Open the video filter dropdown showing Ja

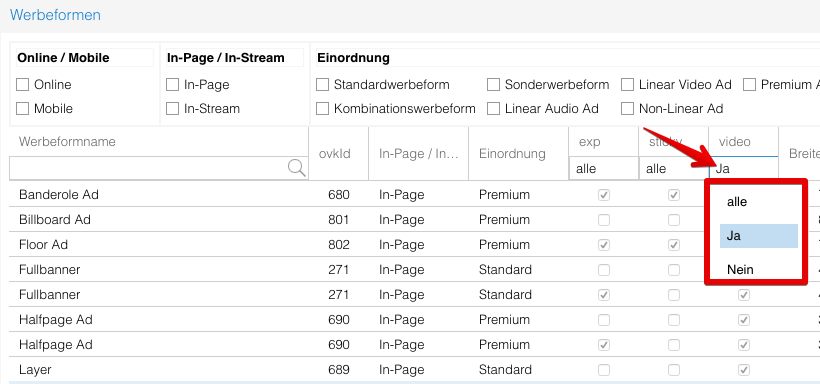[x=743, y=168]
